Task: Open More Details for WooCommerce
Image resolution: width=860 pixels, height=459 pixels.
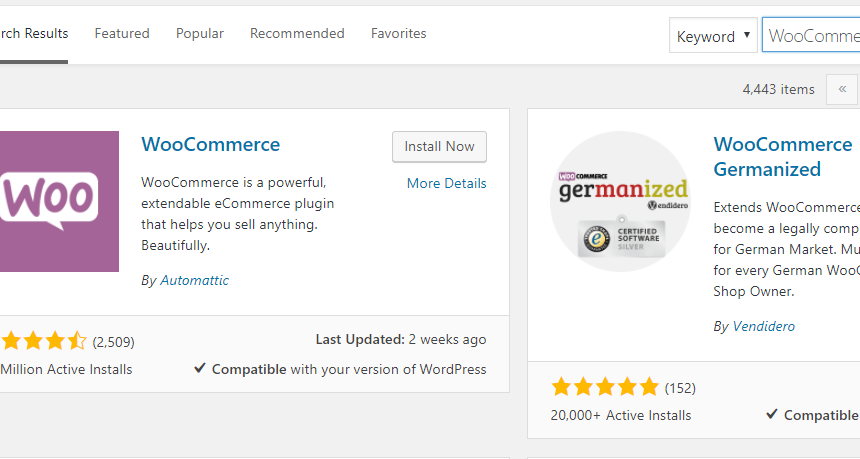Action: click(x=446, y=183)
